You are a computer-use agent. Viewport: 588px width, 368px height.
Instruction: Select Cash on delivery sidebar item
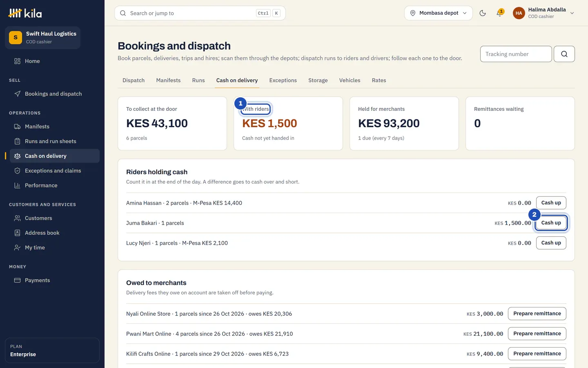55,156
